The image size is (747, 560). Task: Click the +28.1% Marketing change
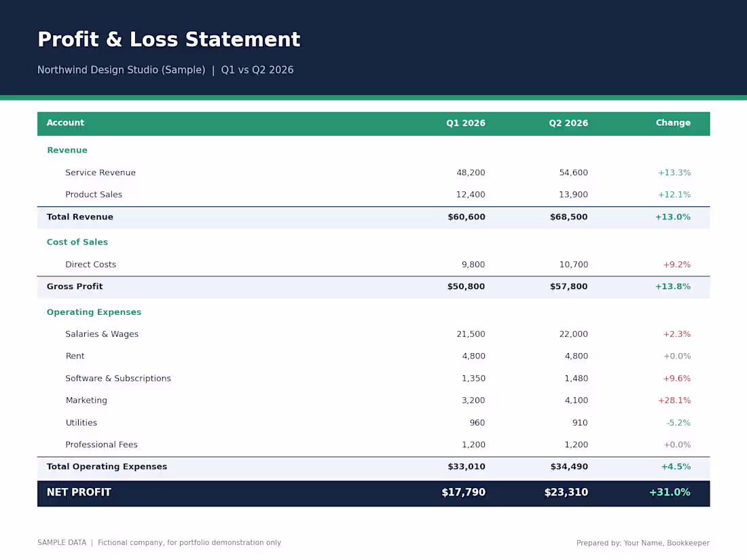pos(674,400)
